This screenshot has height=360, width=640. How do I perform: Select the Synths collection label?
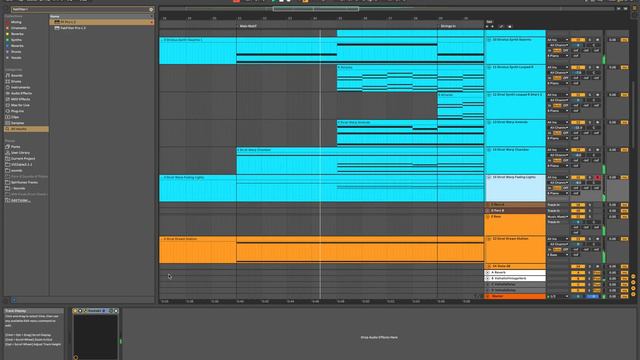click(x=16, y=40)
